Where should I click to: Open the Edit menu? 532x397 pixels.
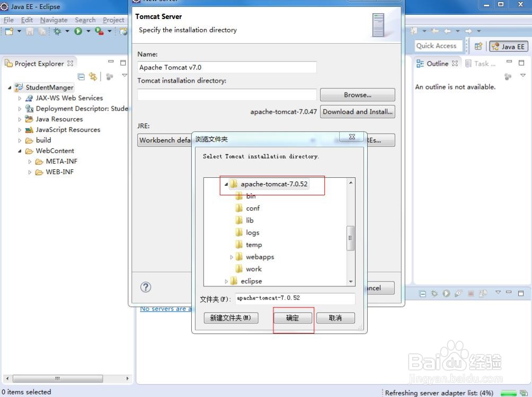coord(27,20)
